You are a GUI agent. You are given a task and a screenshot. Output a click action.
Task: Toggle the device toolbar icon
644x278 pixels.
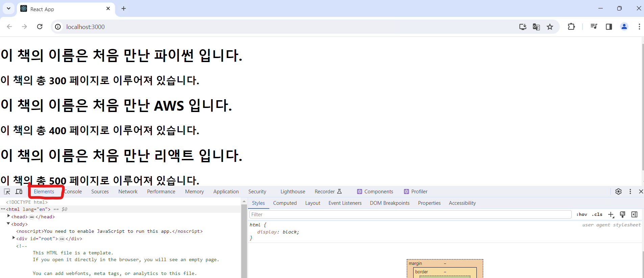(x=19, y=192)
